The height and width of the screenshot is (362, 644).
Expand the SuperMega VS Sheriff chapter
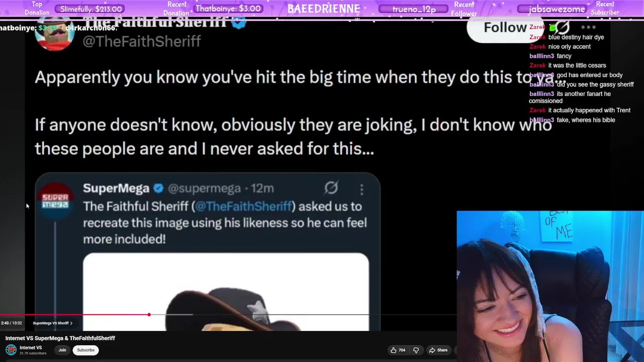pos(53,323)
